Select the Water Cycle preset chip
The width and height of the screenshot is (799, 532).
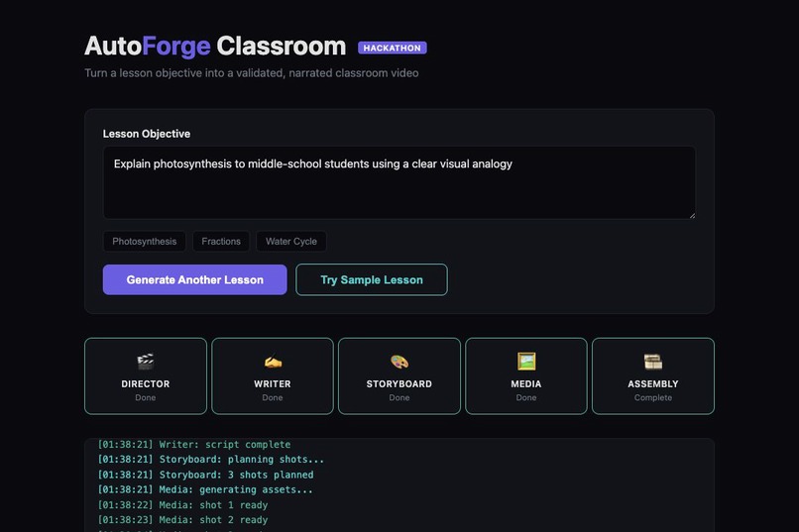click(291, 242)
